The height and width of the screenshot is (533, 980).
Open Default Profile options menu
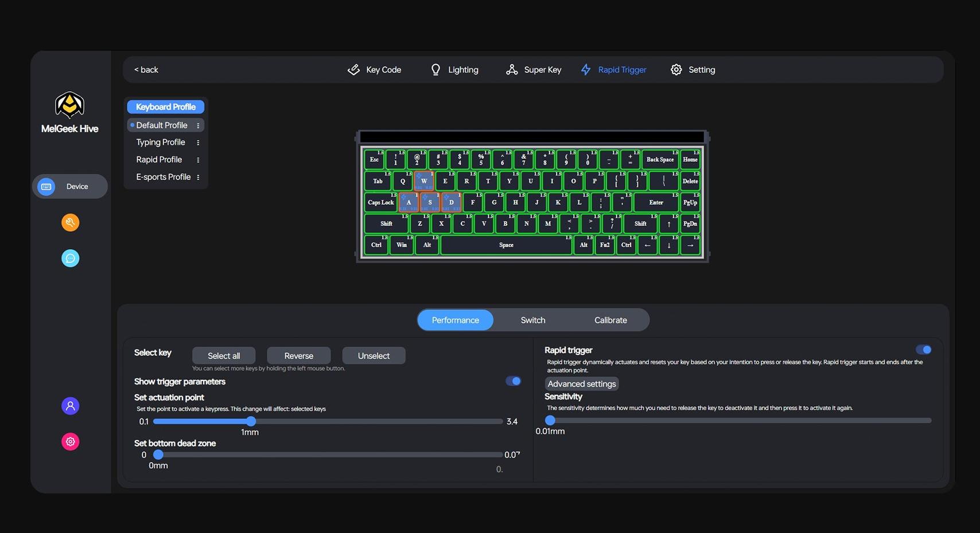198,126
